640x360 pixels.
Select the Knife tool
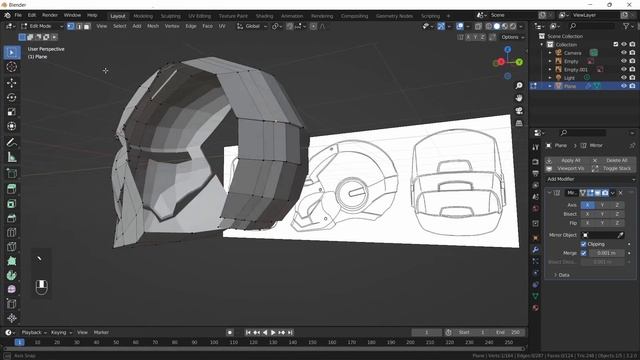pyautogui.click(x=11, y=247)
